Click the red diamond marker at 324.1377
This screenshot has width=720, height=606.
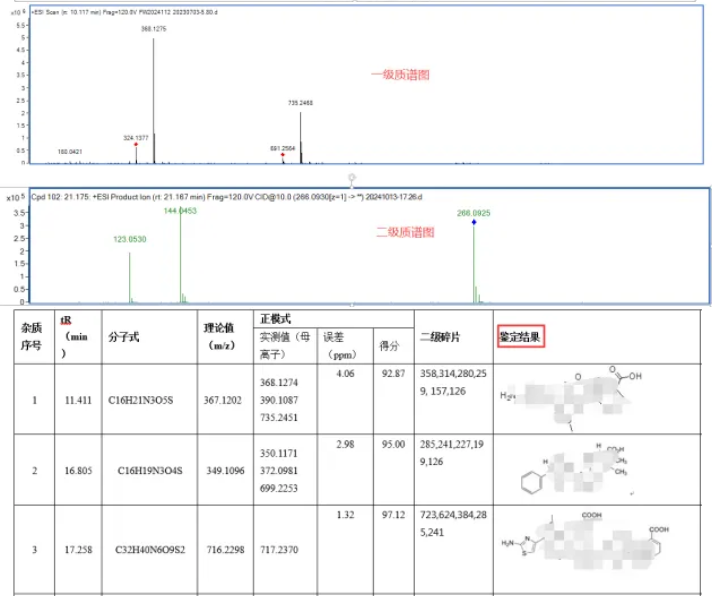pyautogui.click(x=135, y=144)
